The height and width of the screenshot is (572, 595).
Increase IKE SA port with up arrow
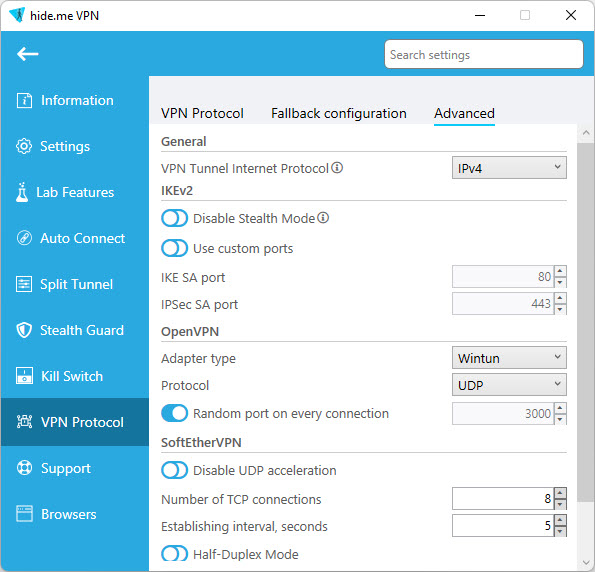(x=560, y=271)
